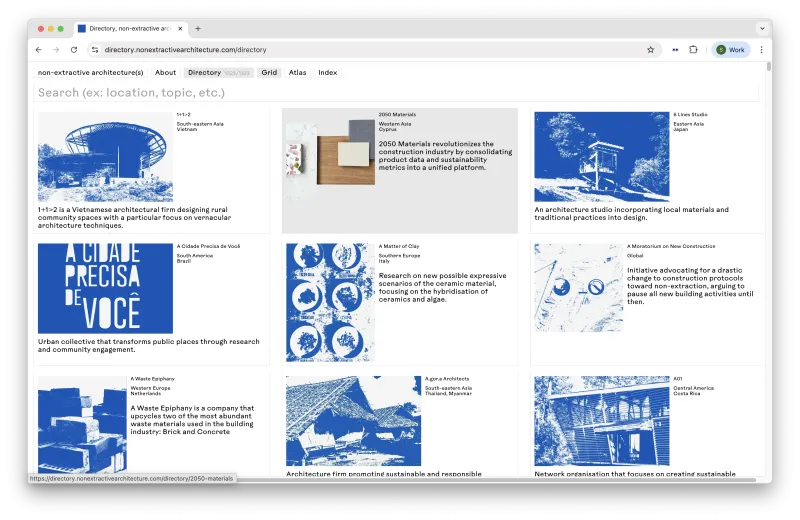Open the Work profile menu

pyautogui.click(x=731, y=49)
